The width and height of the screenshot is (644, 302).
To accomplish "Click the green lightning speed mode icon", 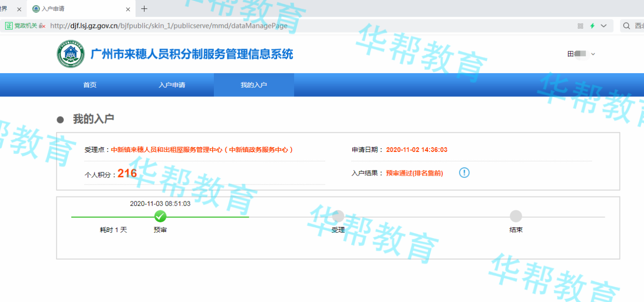I will pos(592,26).
